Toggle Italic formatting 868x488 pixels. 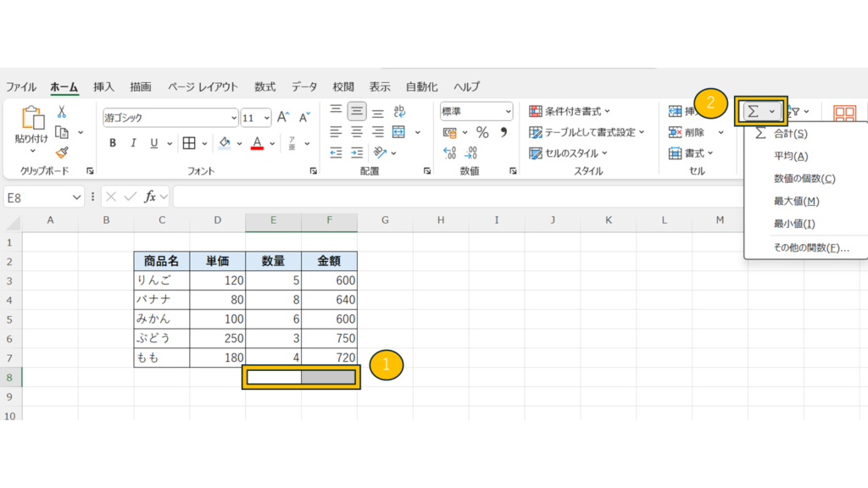(x=133, y=143)
